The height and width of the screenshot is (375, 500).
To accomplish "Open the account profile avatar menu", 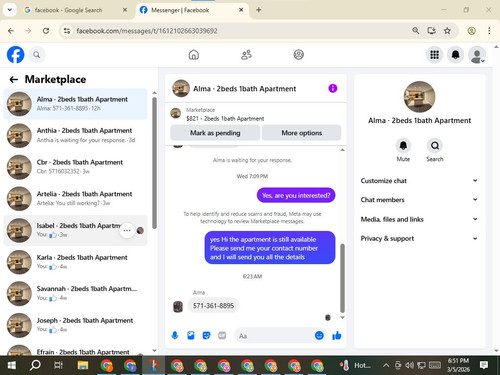I will pyautogui.click(x=477, y=55).
